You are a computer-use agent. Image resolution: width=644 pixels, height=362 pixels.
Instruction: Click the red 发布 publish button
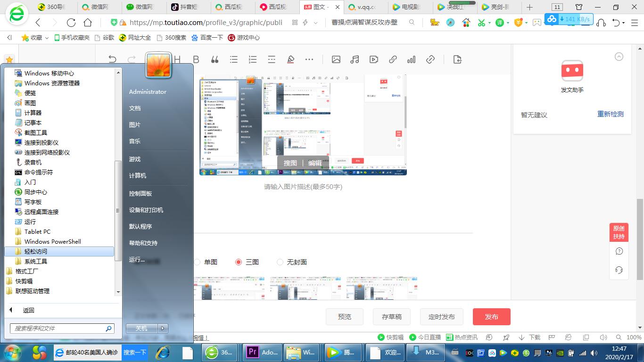[x=491, y=317]
